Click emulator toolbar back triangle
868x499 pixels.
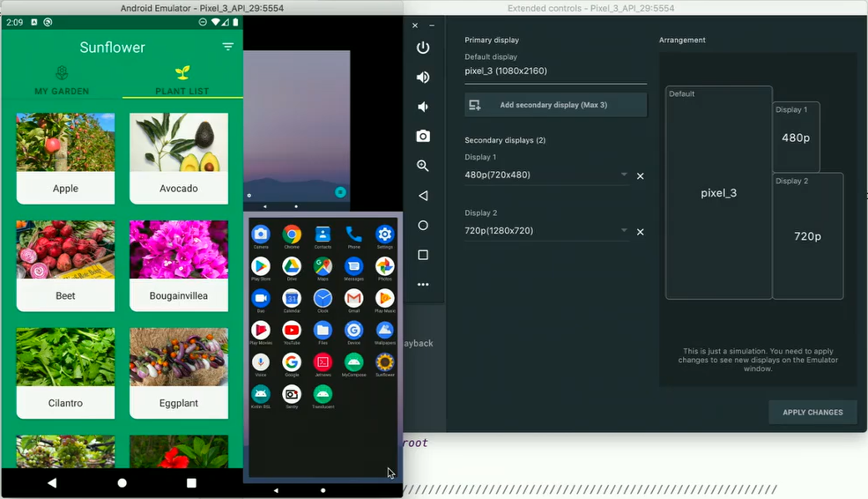click(x=423, y=196)
